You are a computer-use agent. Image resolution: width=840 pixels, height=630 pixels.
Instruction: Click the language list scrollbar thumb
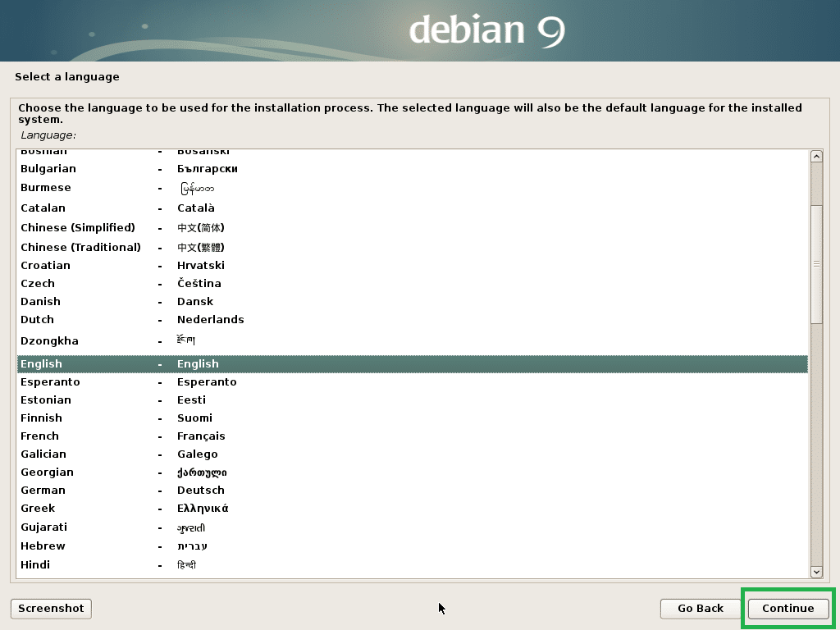click(816, 264)
